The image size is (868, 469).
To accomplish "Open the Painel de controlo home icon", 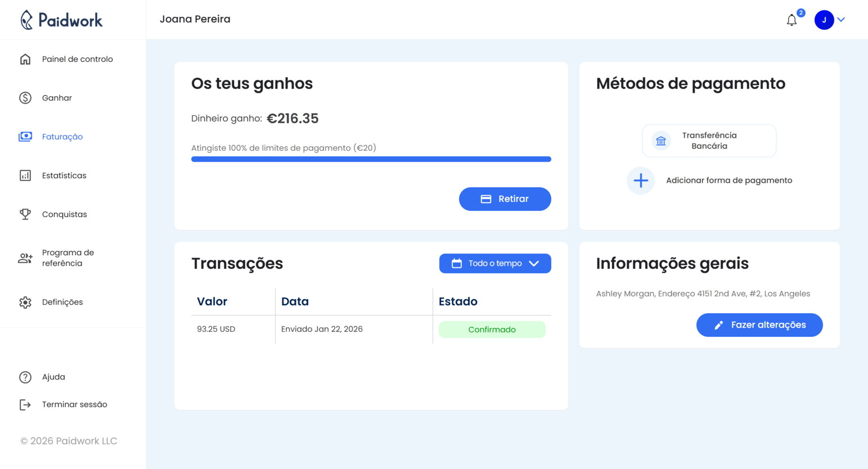I will coord(25,58).
